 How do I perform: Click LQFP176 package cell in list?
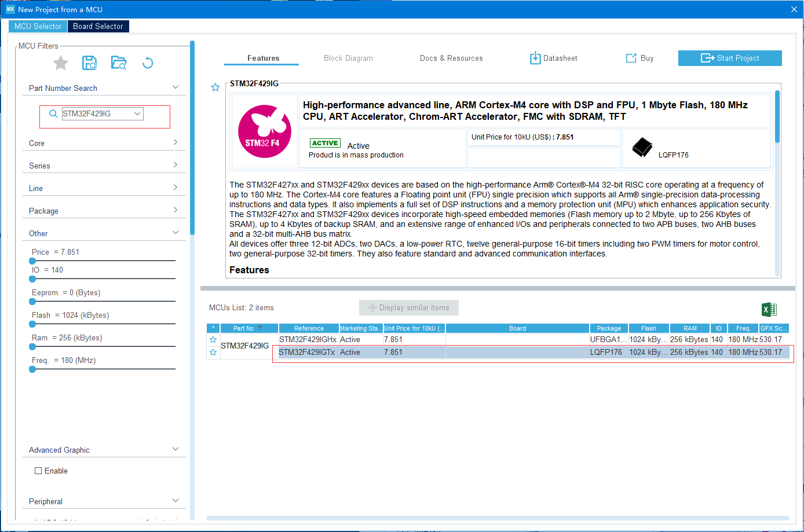click(x=609, y=352)
